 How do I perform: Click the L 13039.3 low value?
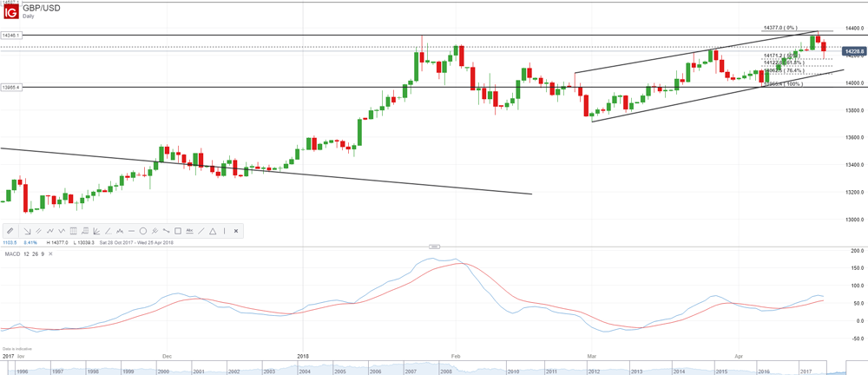point(83,242)
